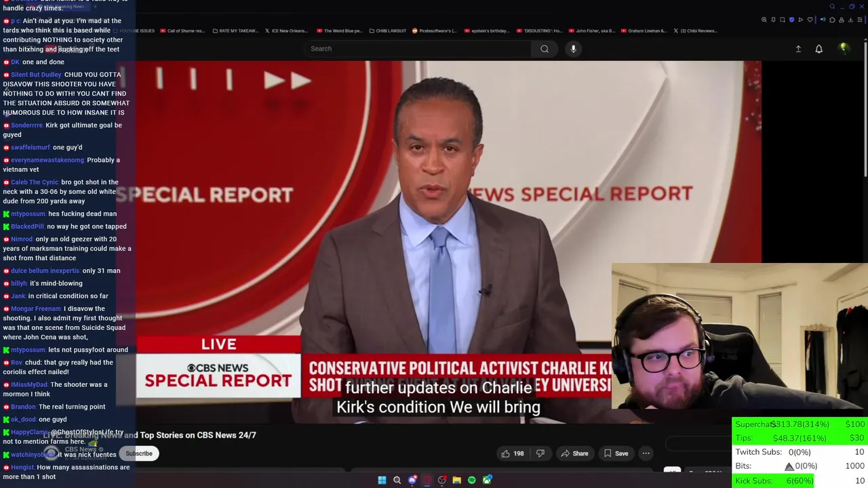Open Spotify from the taskbar
Image resolution: width=868 pixels, height=488 pixels.
click(472, 480)
